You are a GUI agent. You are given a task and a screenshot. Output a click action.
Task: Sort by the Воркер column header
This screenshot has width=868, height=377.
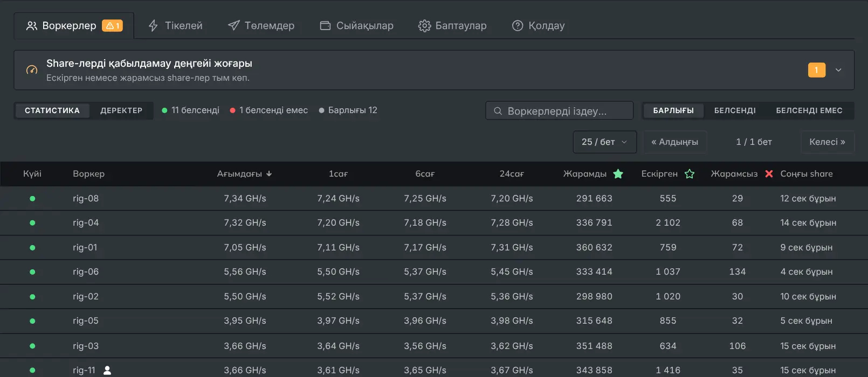88,174
